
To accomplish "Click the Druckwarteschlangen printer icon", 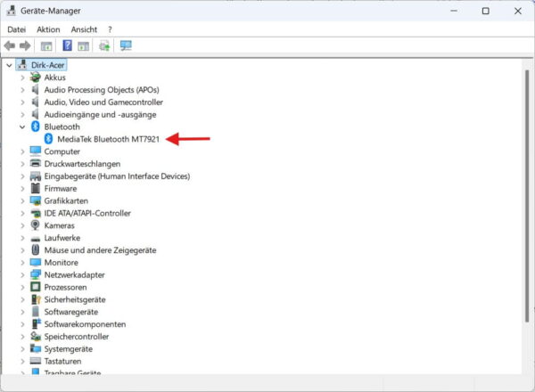I will click(35, 163).
